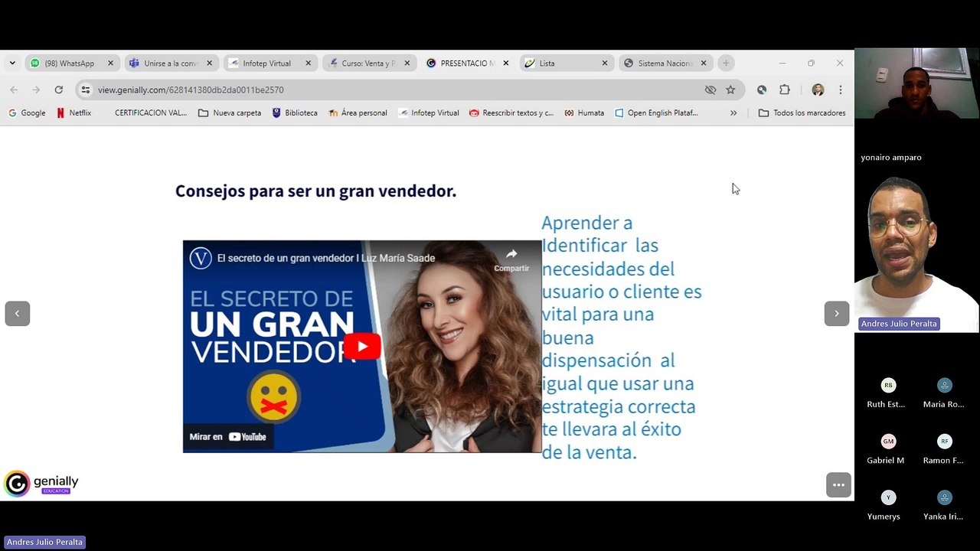Image resolution: width=980 pixels, height=551 pixels.
Task: Click the crossed-eye icon in address bar
Action: [x=710, y=90]
